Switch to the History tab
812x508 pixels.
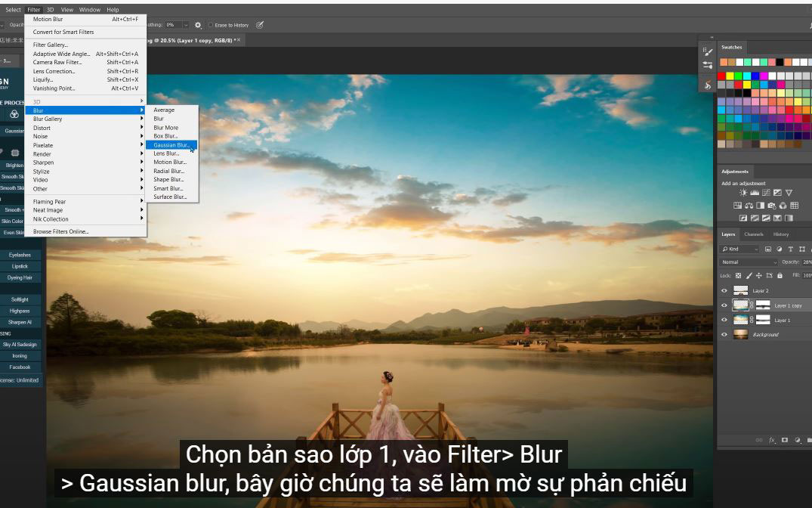[781, 234]
